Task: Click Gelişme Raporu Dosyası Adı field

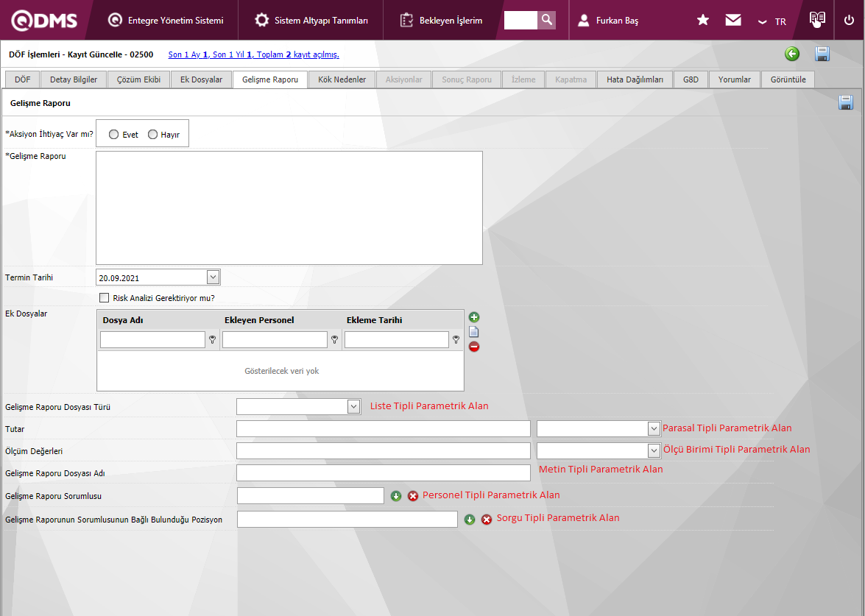Action: (384, 472)
